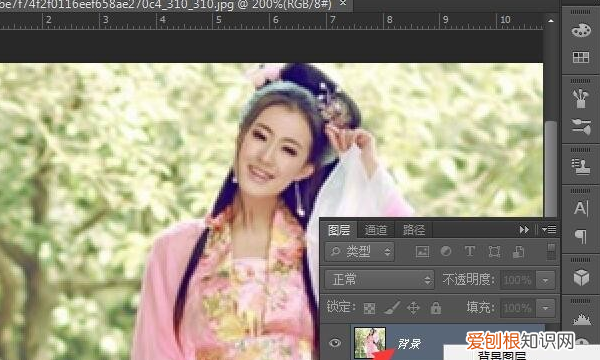
Task: Open the 3D panel cube icon
Action: tap(581, 277)
